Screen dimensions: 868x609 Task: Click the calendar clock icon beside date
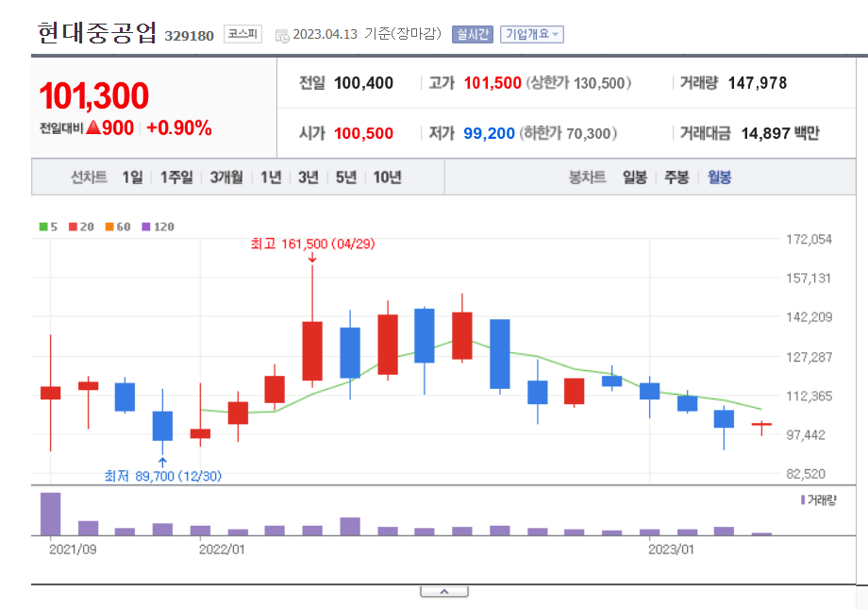[282, 36]
